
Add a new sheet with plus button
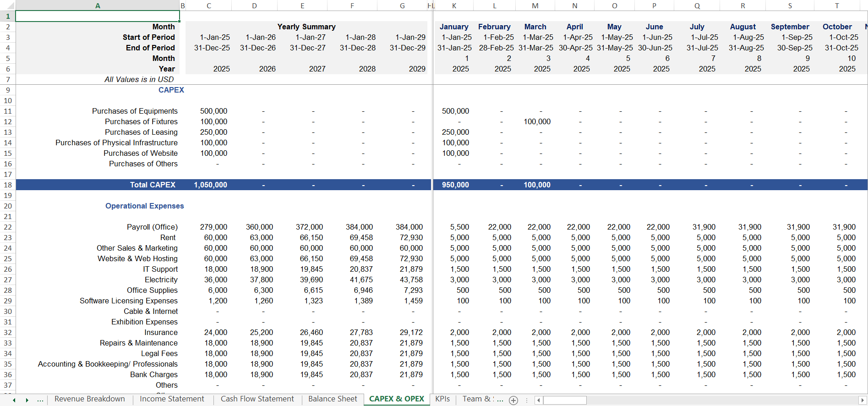(513, 400)
